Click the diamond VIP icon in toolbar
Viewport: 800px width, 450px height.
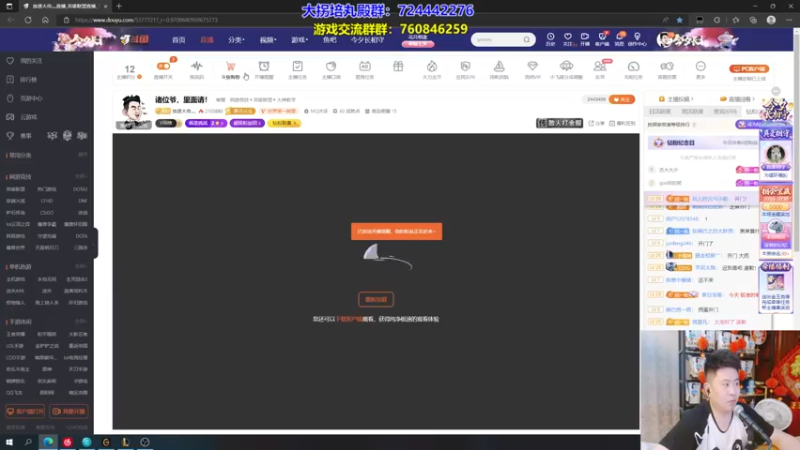pos(532,66)
